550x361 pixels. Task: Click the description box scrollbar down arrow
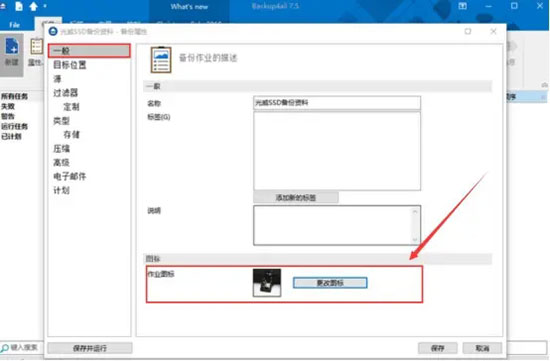tap(415, 240)
